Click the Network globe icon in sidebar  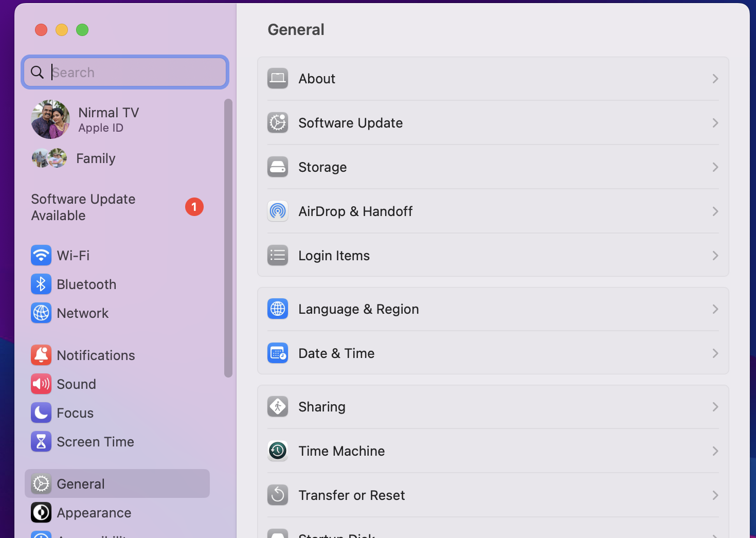point(41,313)
